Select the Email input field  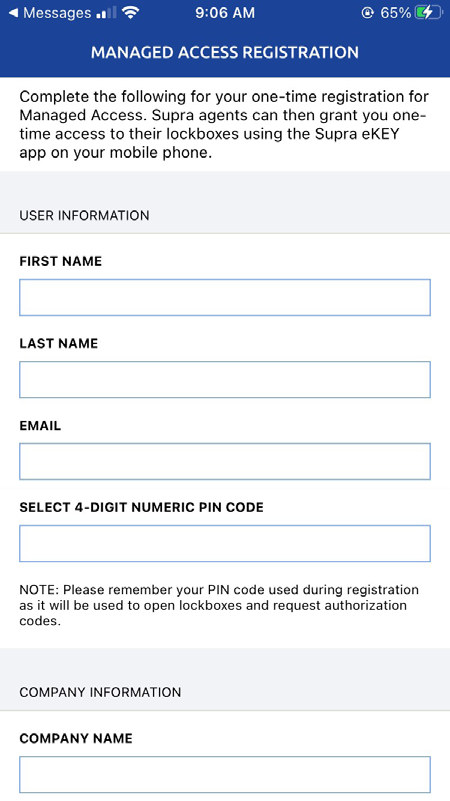(225, 461)
